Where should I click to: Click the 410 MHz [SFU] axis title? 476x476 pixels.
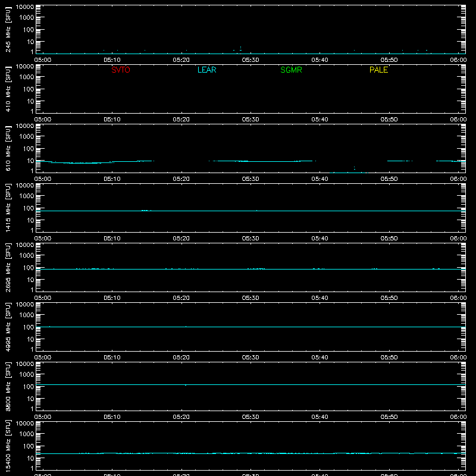click(x=8, y=89)
